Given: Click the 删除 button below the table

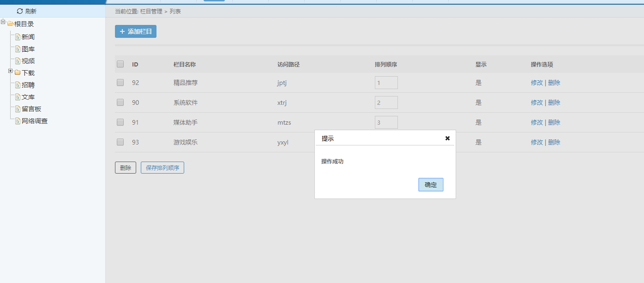Looking at the screenshot, I should pyautogui.click(x=126, y=168).
